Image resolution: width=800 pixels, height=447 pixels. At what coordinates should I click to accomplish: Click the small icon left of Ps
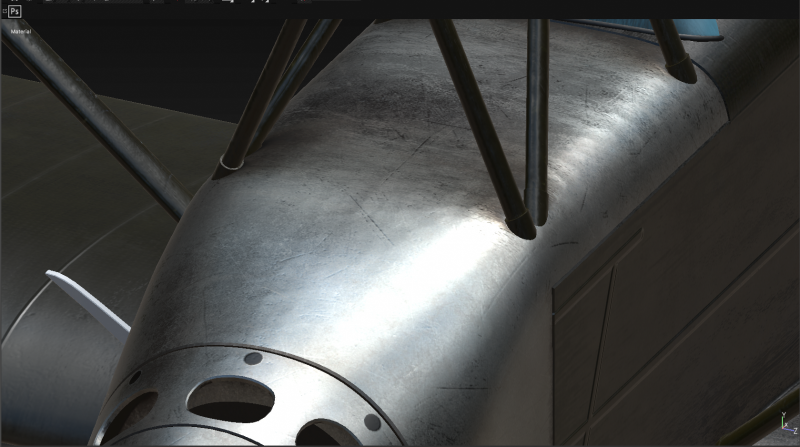pos(3,11)
